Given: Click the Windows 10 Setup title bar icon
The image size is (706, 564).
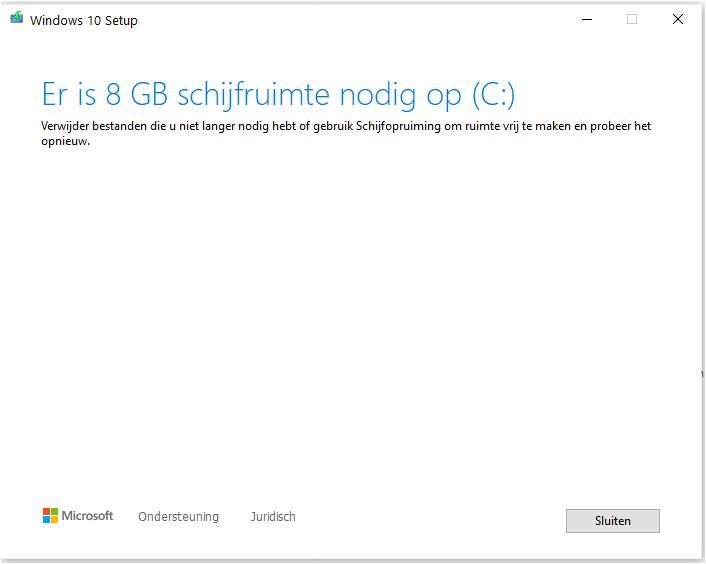Looking at the screenshot, I should (x=17, y=18).
